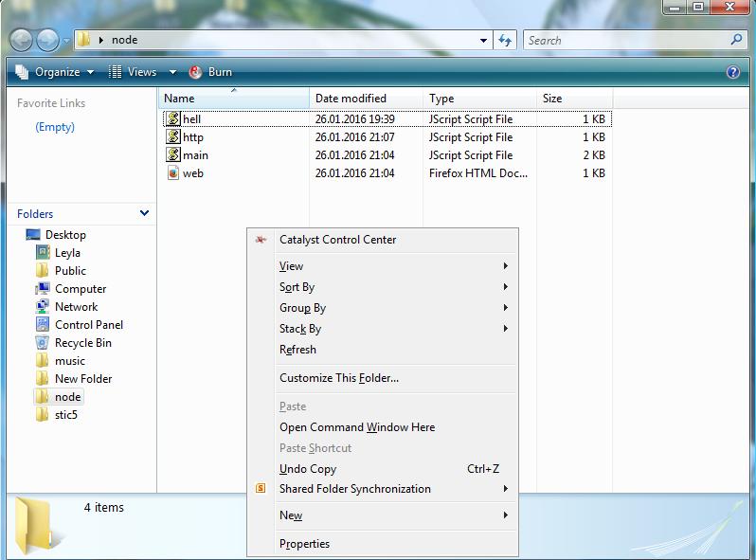Click the http file name
This screenshot has height=560, width=756.
click(193, 137)
